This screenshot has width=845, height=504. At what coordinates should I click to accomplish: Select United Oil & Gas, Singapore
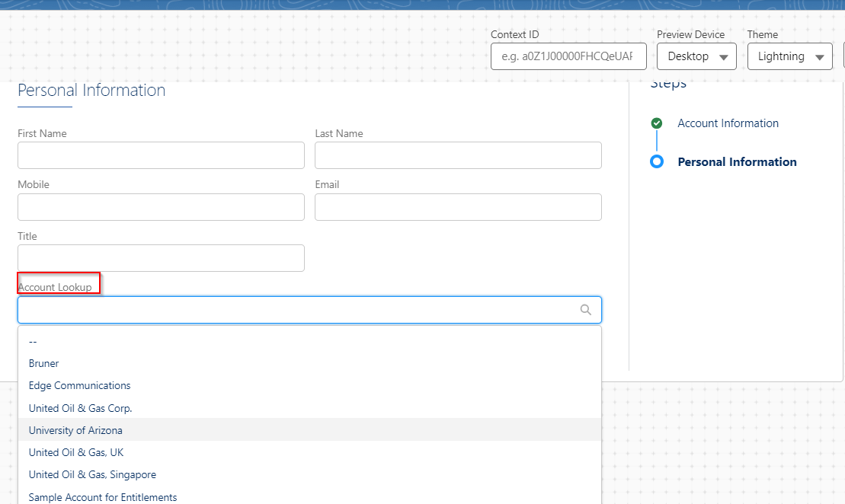click(x=92, y=474)
